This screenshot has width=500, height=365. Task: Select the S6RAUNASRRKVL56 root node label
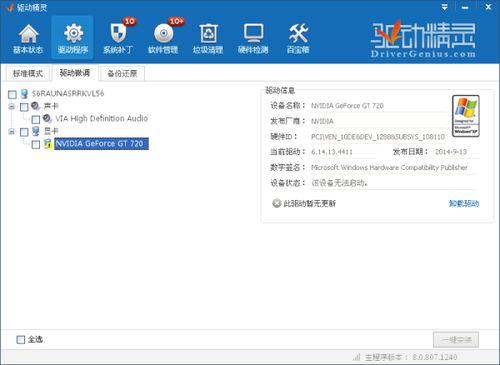pos(68,94)
